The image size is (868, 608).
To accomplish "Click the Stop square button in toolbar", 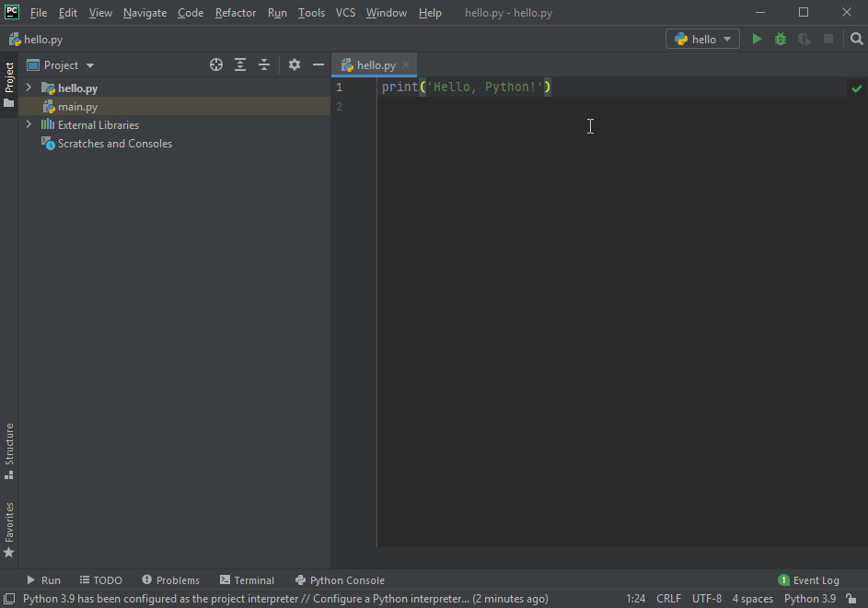I will 828,40.
